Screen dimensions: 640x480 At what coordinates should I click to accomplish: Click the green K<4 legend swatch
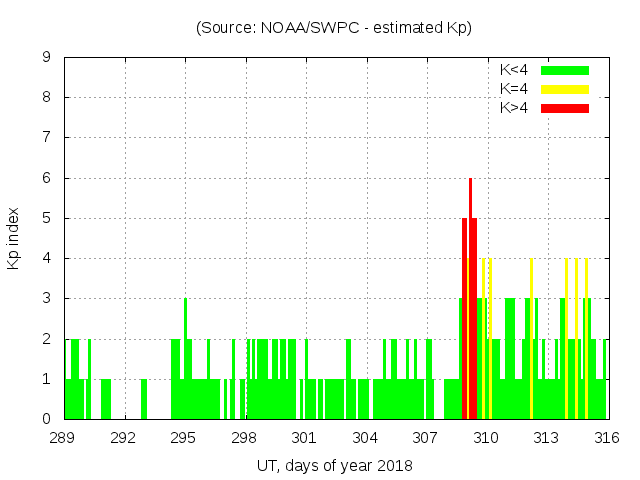pos(565,70)
